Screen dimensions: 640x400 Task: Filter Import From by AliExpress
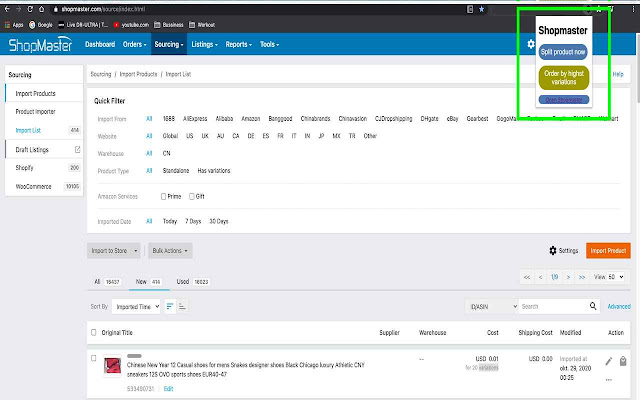[x=195, y=119]
